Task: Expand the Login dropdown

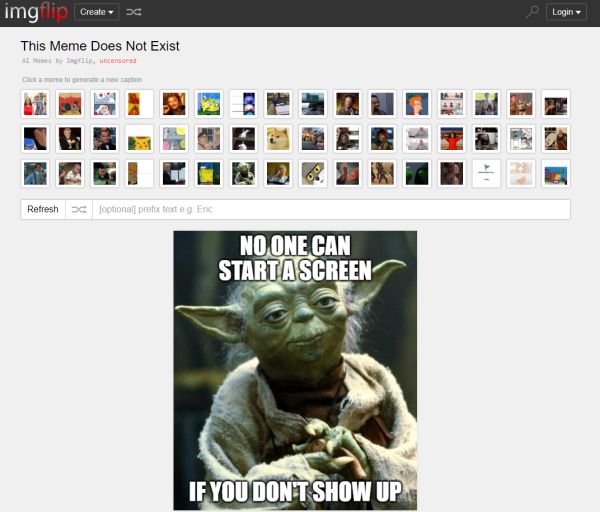Action: click(566, 12)
